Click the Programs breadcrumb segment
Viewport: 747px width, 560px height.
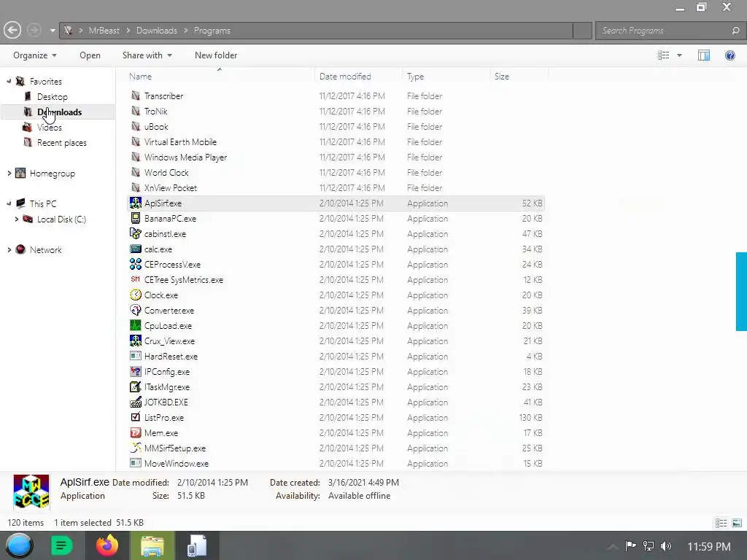(212, 31)
